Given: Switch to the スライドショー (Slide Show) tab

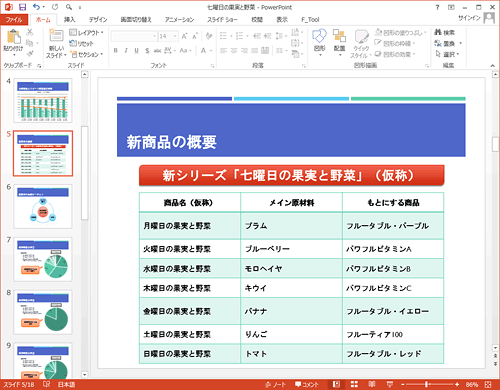Looking at the screenshot, I should (x=222, y=20).
